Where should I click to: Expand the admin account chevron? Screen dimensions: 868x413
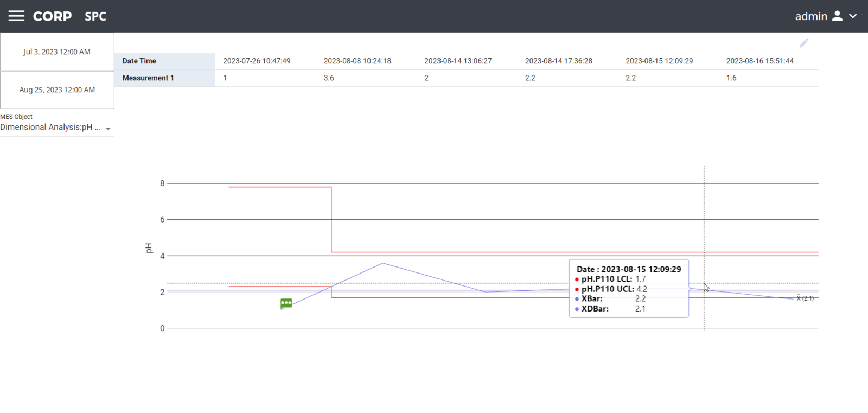pos(853,16)
